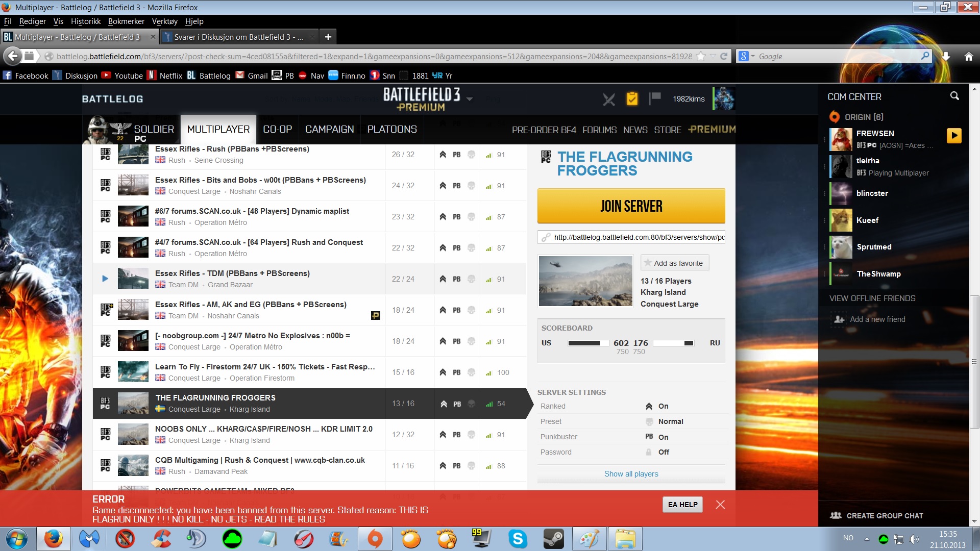Open a new Firefox tab
The width and height of the screenshot is (980, 551).
pos(328,37)
